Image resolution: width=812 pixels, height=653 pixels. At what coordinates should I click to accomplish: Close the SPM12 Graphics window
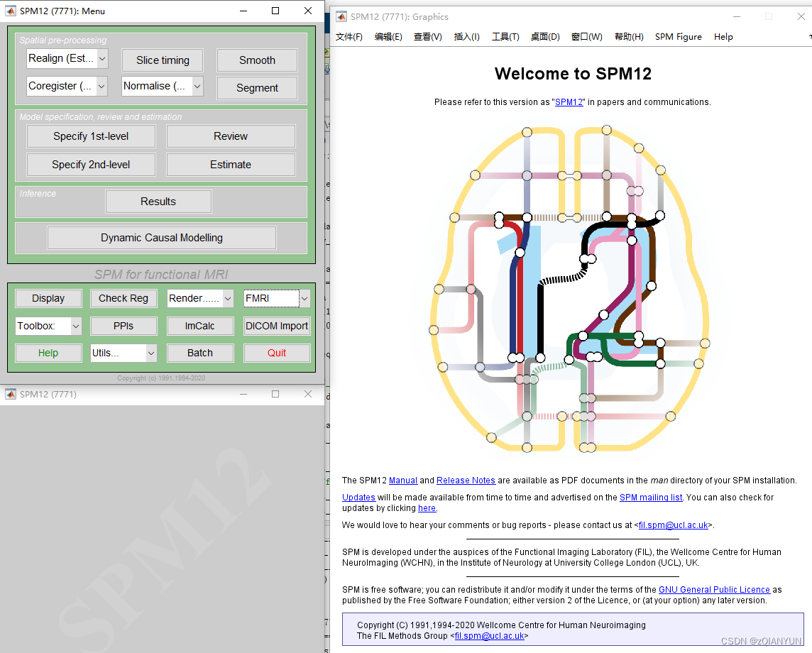point(801,16)
